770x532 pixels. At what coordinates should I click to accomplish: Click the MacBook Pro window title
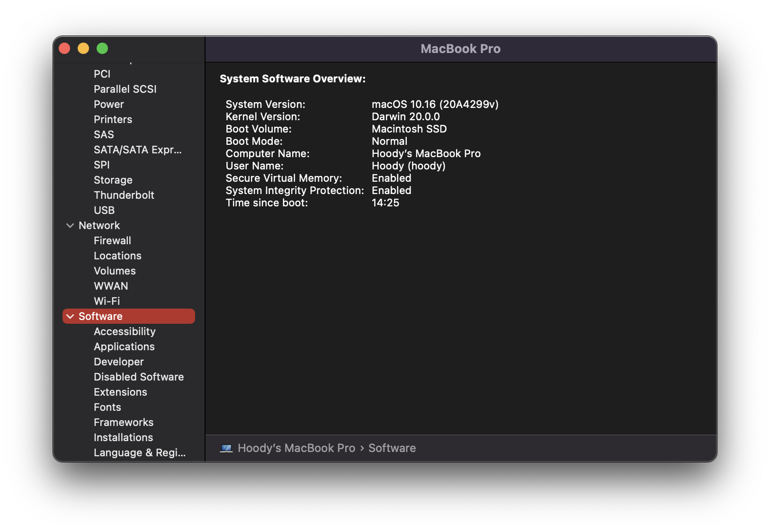pyautogui.click(x=461, y=49)
